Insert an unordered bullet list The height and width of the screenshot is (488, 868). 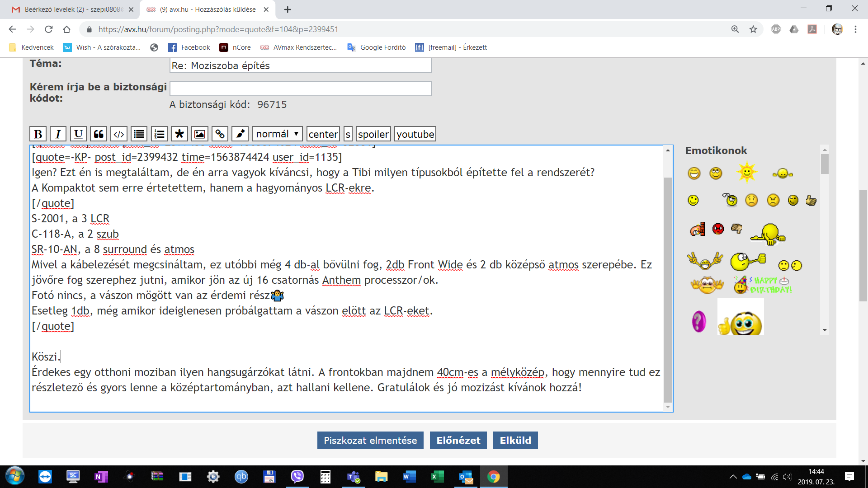tap(139, 134)
